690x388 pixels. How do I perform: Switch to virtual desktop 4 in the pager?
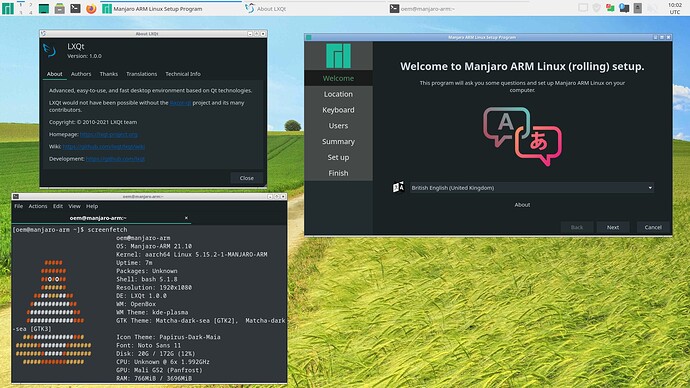[x=30, y=12]
